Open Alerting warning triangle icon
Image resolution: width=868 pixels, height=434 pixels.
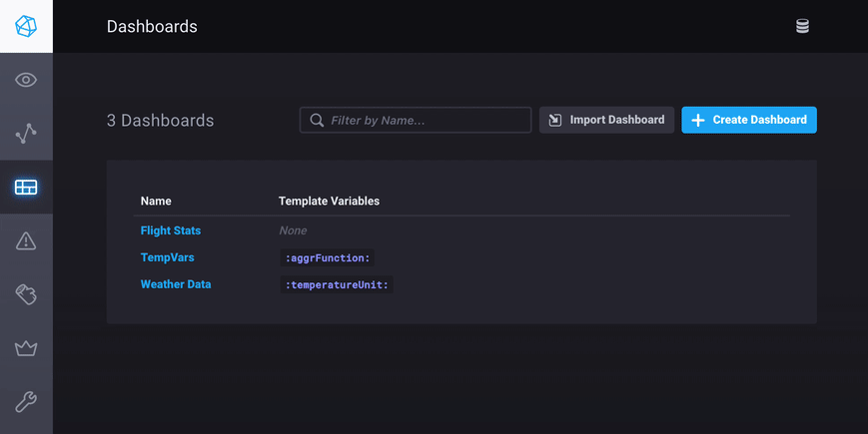tap(26, 241)
